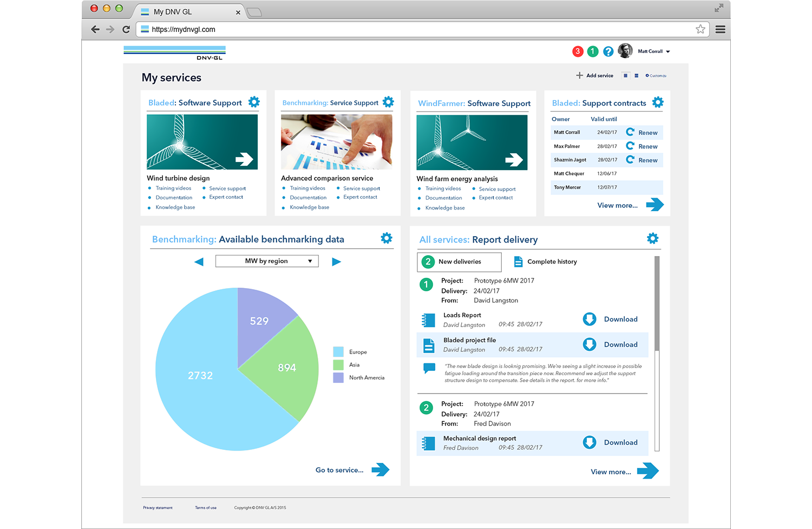Click the Bladed project file document icon

[x=429, y=345]
